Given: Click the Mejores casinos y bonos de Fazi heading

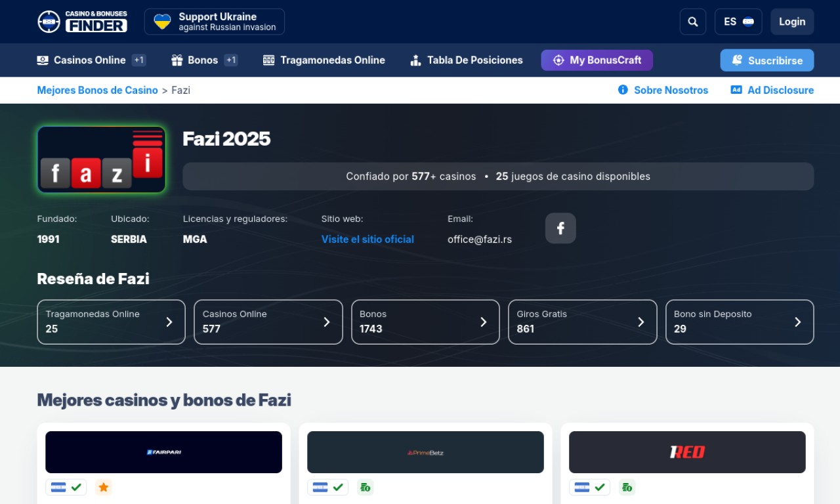Looking at the screenshot, I should tap(164, 400).
